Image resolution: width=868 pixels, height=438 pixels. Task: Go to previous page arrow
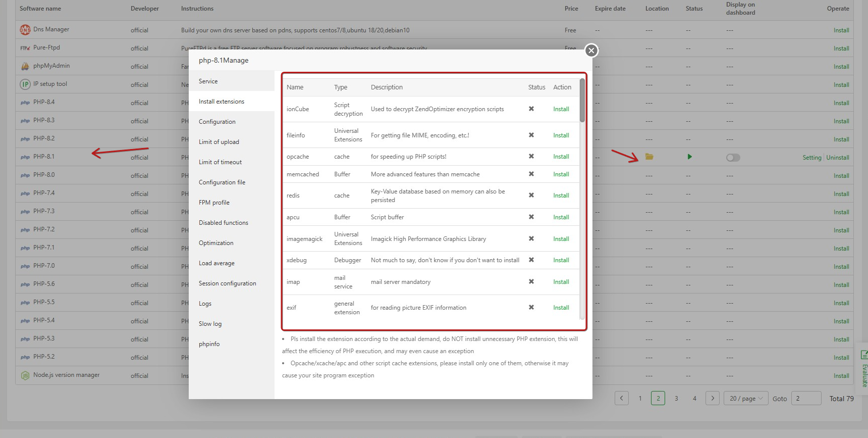point(622,398)
